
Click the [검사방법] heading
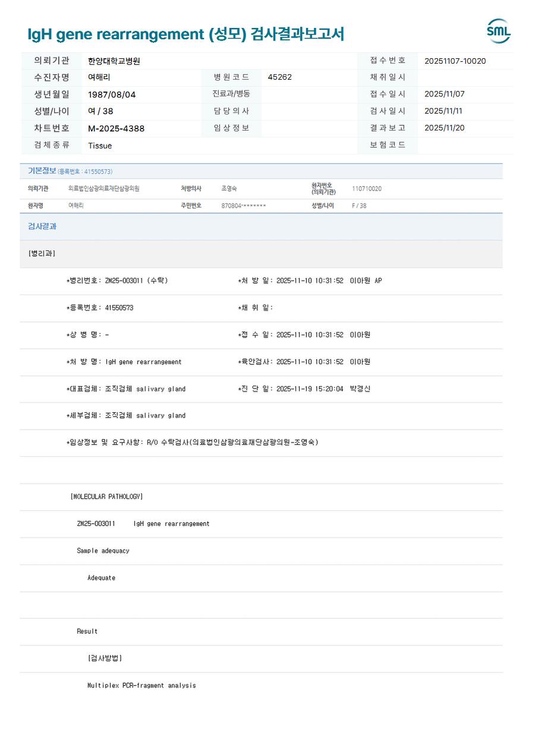(105, 658)
